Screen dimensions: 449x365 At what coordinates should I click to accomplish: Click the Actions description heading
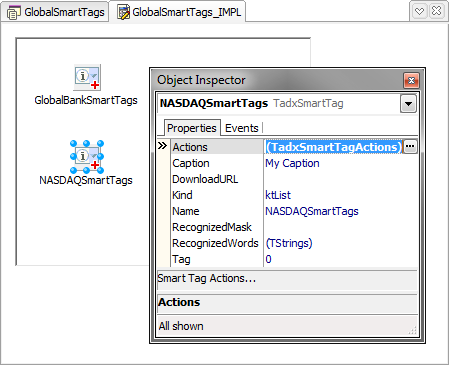(179, 302)
